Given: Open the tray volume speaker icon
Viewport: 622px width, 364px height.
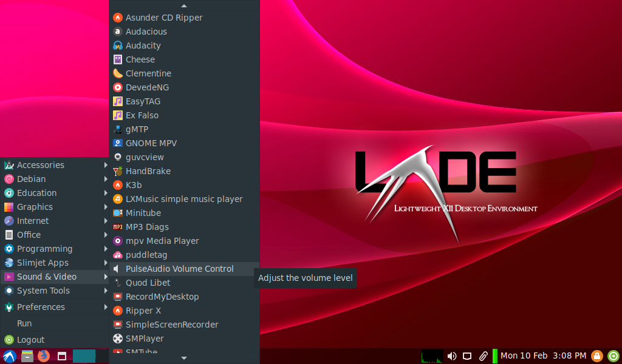Looking at the screenshot, I should (451, 356).
